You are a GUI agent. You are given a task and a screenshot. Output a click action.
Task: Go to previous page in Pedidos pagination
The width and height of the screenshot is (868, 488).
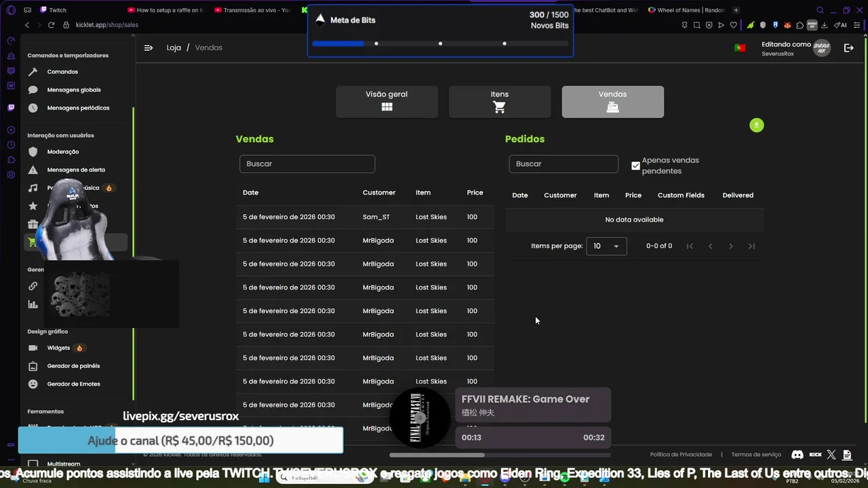tap(710, 246)
